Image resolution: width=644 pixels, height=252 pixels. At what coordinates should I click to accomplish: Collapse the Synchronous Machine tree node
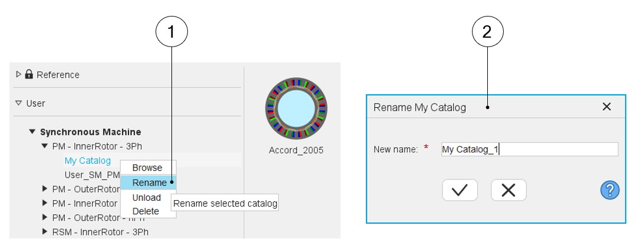point(32,132)
